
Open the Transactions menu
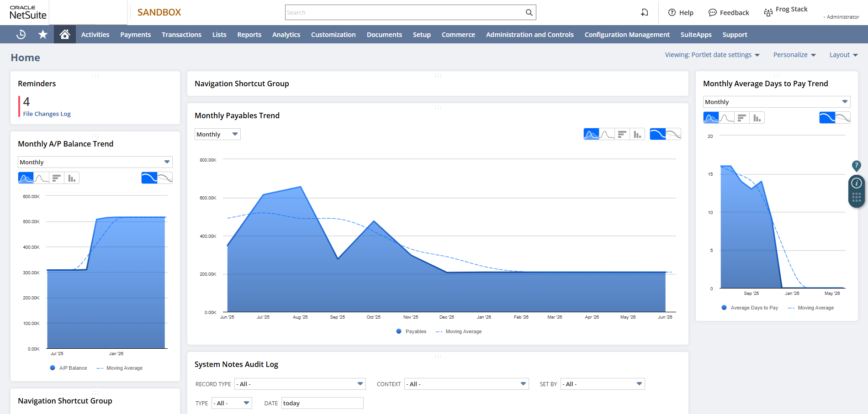[181, 35]
